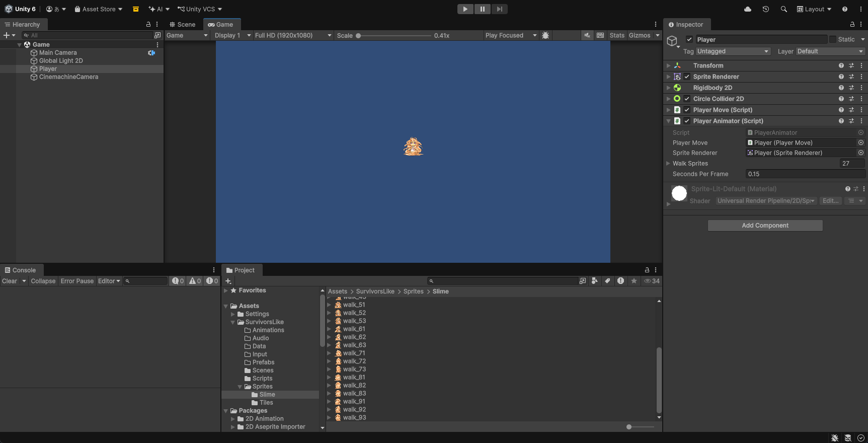Mute audio in the Game view

click(587, 35)
